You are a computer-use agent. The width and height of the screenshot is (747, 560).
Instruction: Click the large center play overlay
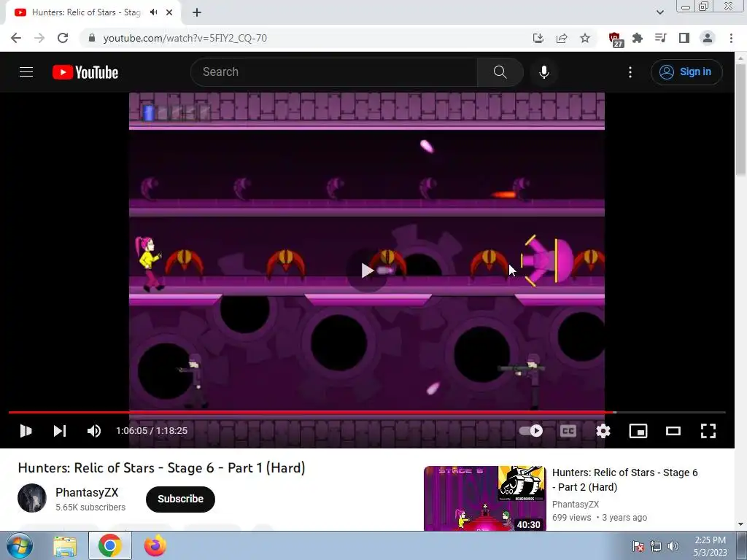point(367,271)
